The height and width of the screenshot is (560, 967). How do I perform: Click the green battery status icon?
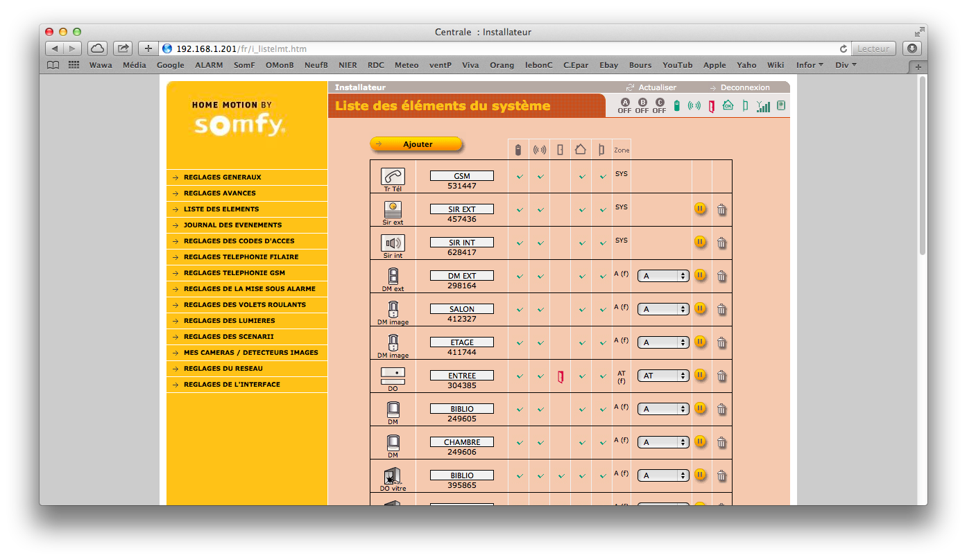677,106
